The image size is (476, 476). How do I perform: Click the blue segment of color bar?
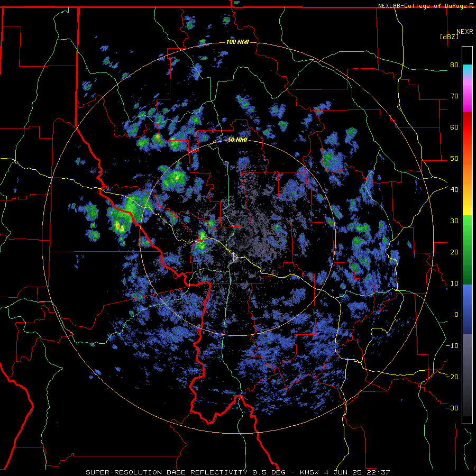point(467,308)
